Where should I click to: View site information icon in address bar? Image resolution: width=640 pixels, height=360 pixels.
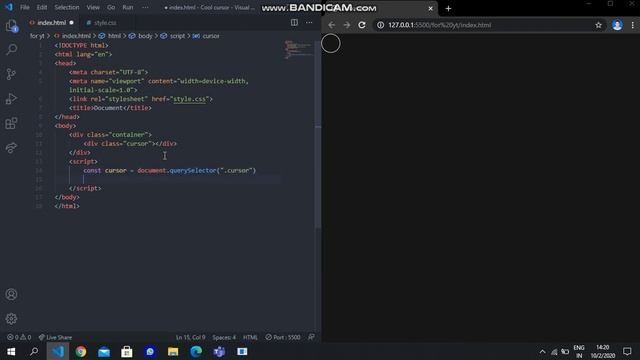[x=380, y=25]
